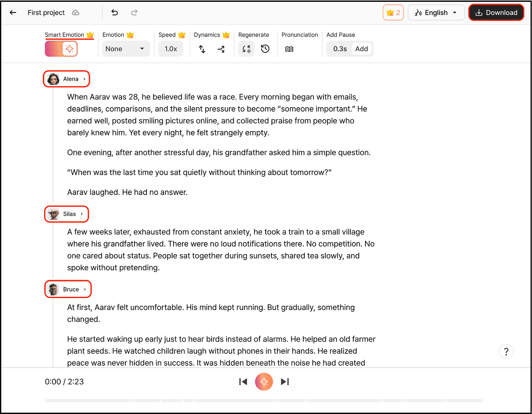
Task: Click the line 'Aarav laughed. He had no answer.'
Action: [x=127, y=192]
